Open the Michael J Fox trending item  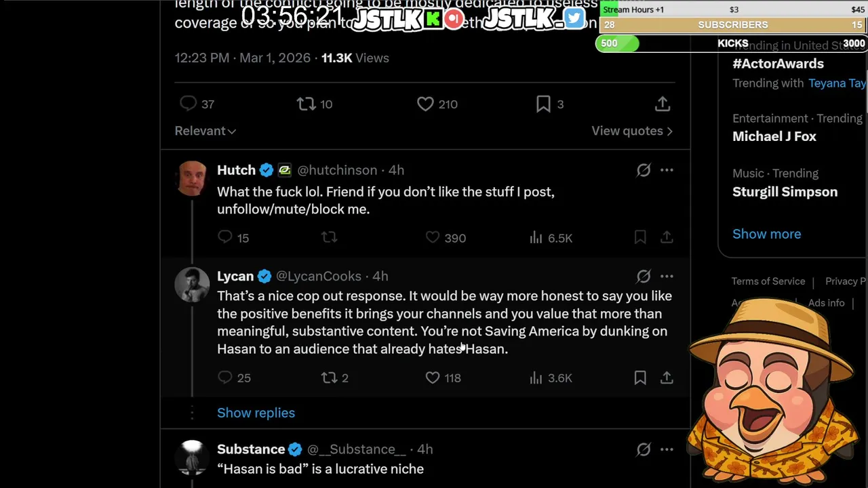(x=774, y=136)
